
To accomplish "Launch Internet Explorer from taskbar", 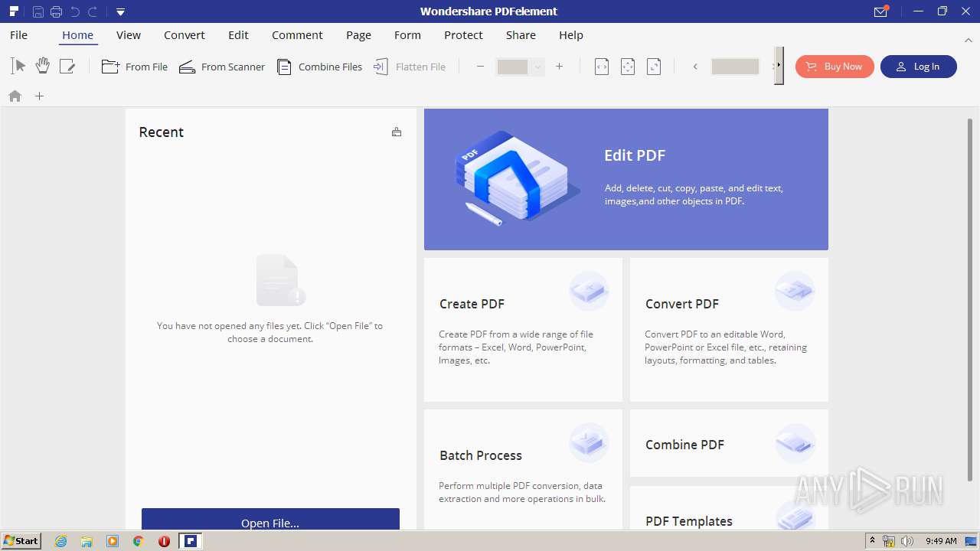I will pos(61,541).
